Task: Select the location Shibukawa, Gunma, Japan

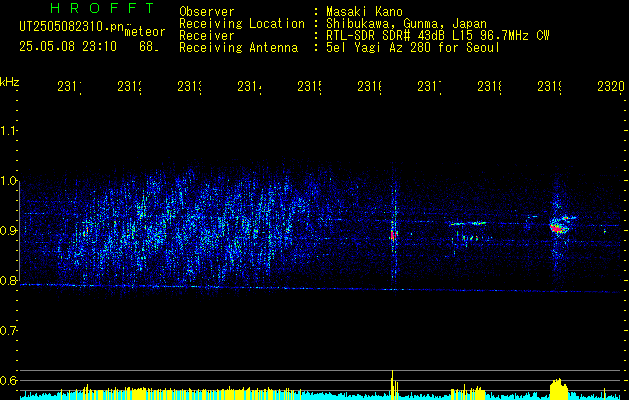Action: coord(406,24)
